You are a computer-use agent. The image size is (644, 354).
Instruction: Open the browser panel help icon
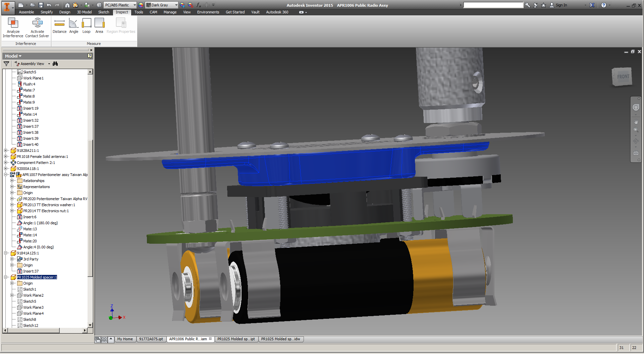(x=90, y=56)
